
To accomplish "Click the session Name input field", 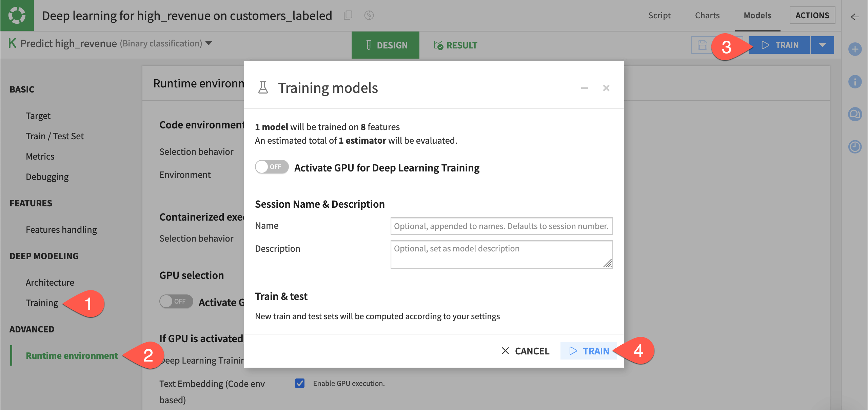I will click(501, 226).
